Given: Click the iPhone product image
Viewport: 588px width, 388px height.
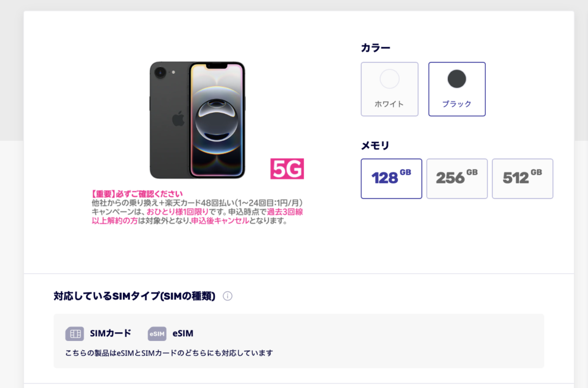Looking at the screenshot, I should click(x=198, y=120).
